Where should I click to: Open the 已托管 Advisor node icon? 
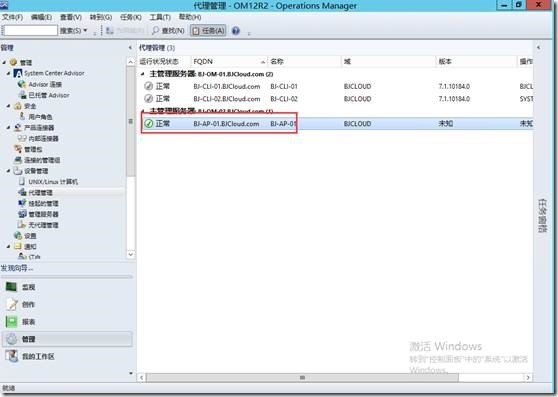(22, 95)
